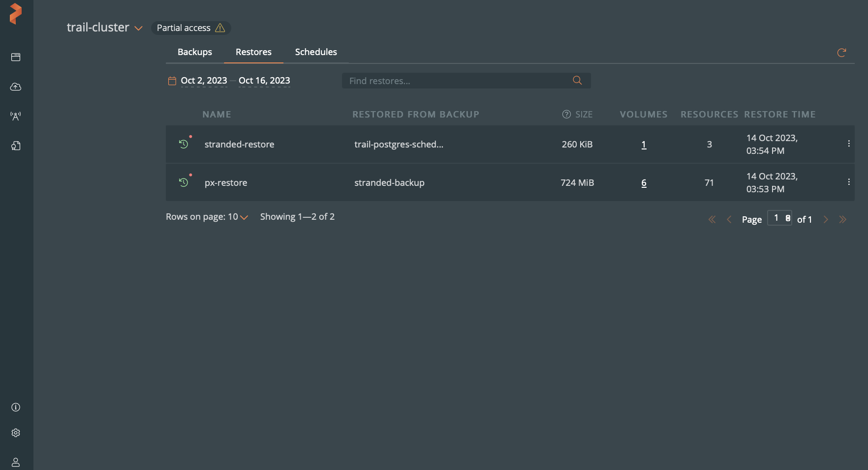Open the user profile icon

coord(16,462)
